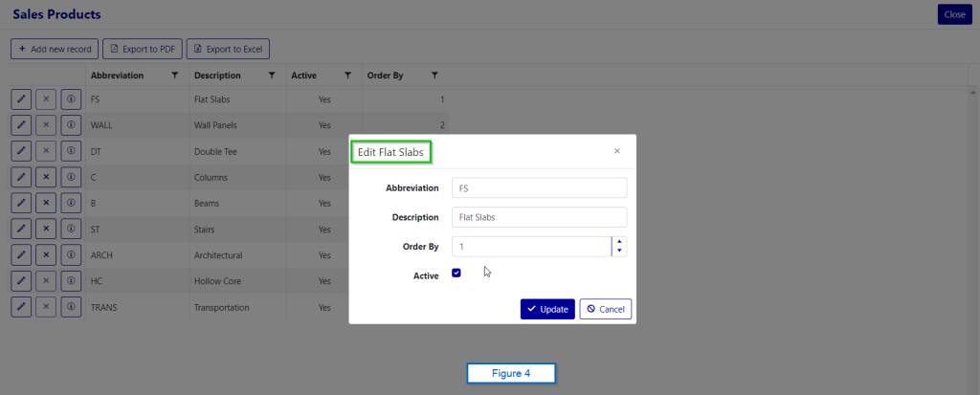Delete the DT row using X icon
980x395 pixels.
(46, 151)
